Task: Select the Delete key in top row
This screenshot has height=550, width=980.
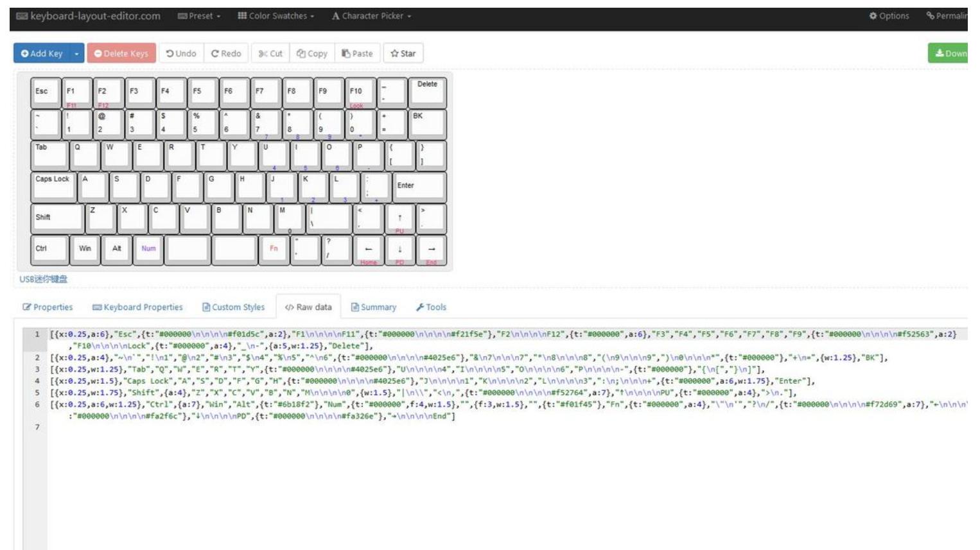Action: pos(427,92)
